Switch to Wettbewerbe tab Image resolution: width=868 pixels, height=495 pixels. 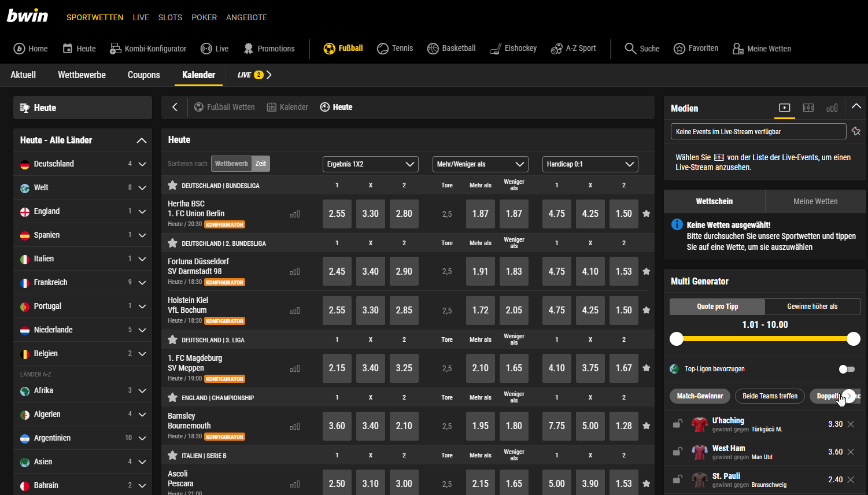click(82, 75)
